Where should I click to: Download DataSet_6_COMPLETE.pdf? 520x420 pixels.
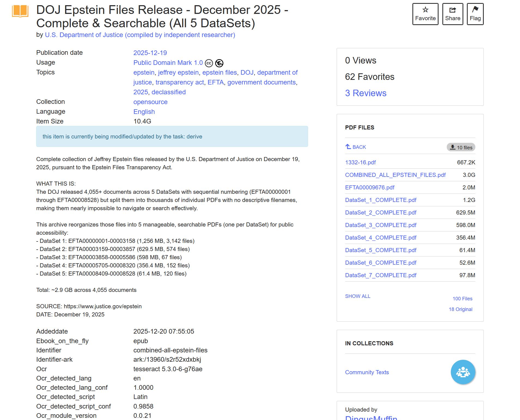click(x=381, y=263)
